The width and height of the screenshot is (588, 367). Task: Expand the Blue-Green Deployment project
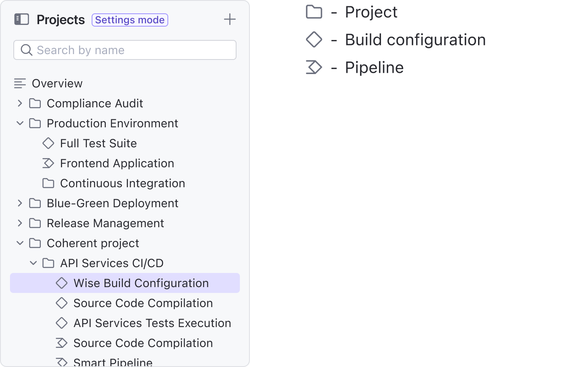pyautogui.click(x=20, y=203)
